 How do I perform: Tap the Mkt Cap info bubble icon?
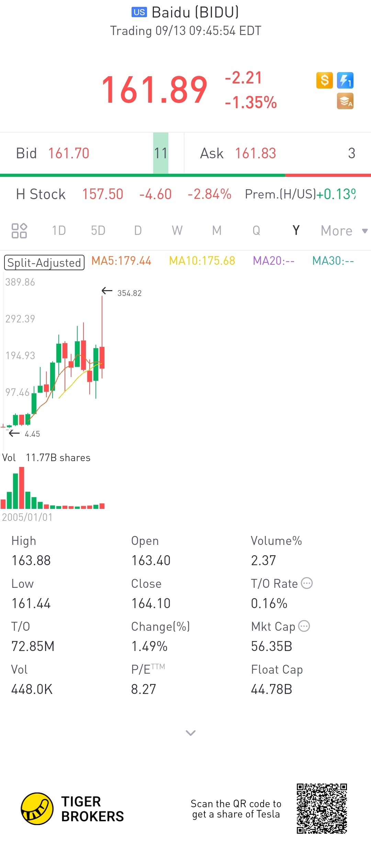coord(304,626)
